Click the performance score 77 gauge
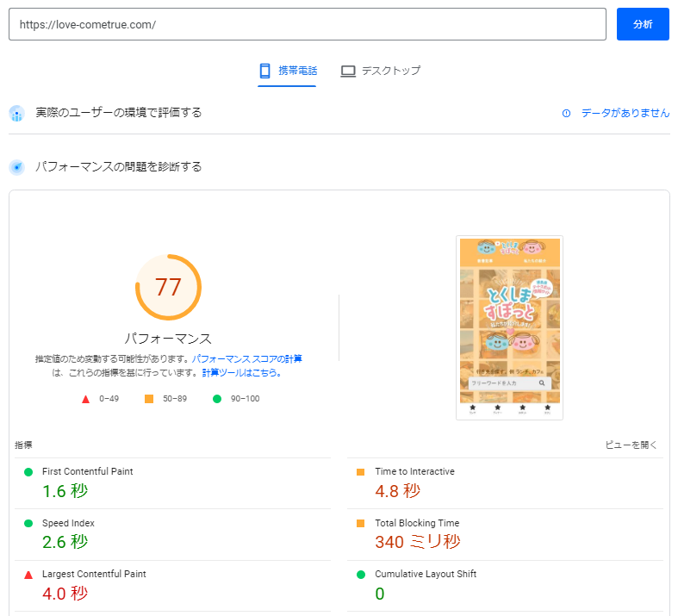The height and width of the screenshot is (616, 678). (x=168, y=287)
